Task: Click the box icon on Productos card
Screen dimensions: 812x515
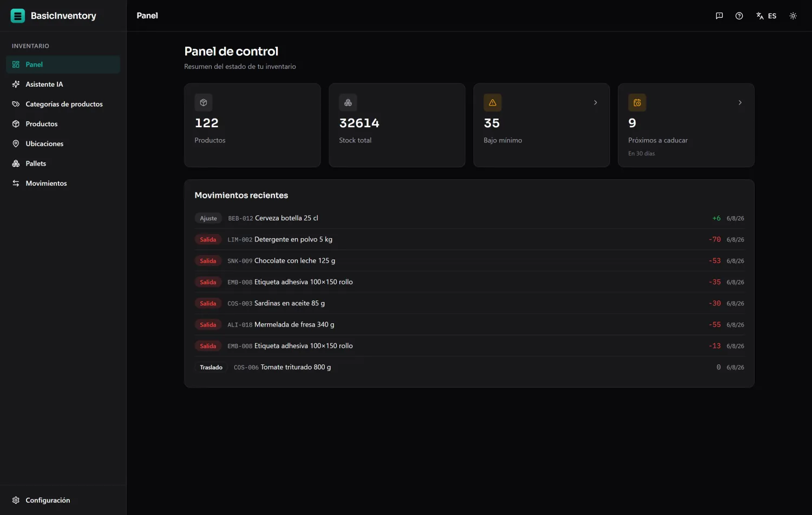Action: [x=204, y=102]
